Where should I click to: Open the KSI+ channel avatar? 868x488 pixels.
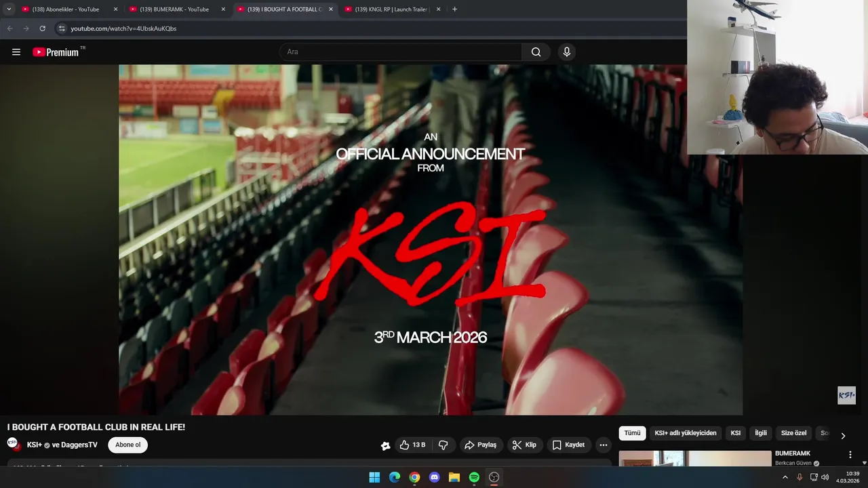(x=14, y=444)
